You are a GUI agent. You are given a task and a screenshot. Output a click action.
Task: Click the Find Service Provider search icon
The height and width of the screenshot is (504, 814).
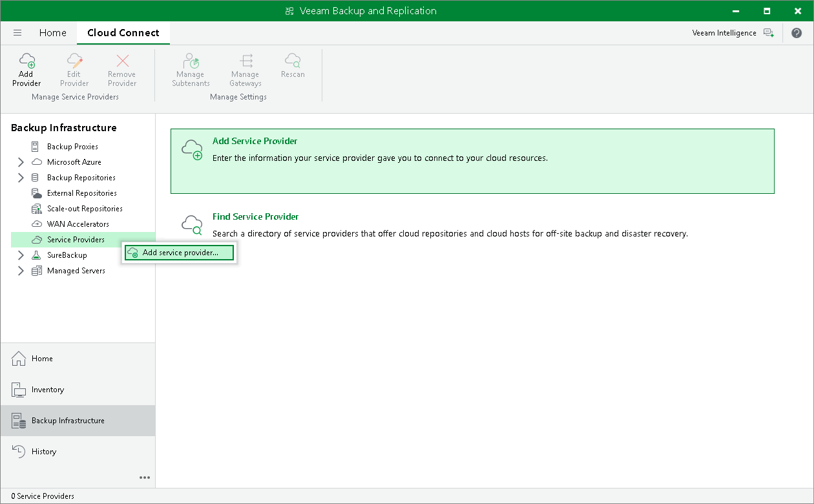pyautogui.click(x=192, y=225)
